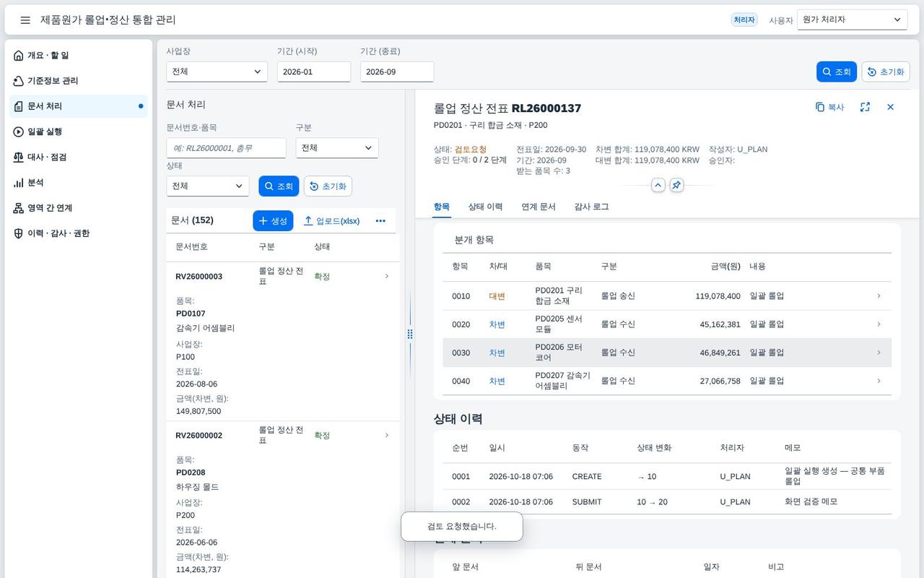Navigate to 영역 간 연계

pos(78,208)
